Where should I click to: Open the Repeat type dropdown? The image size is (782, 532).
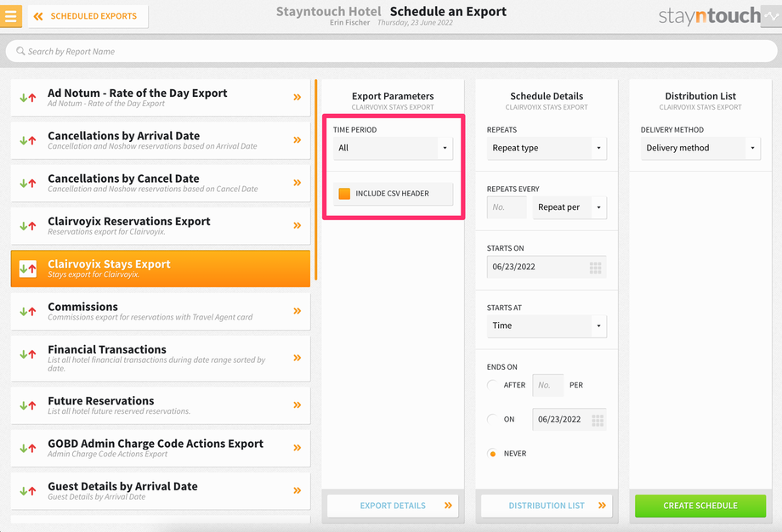(x=547, y=148)
